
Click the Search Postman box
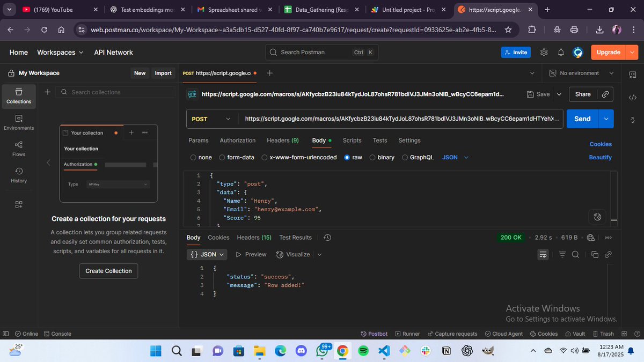click(x=322, y=52)
